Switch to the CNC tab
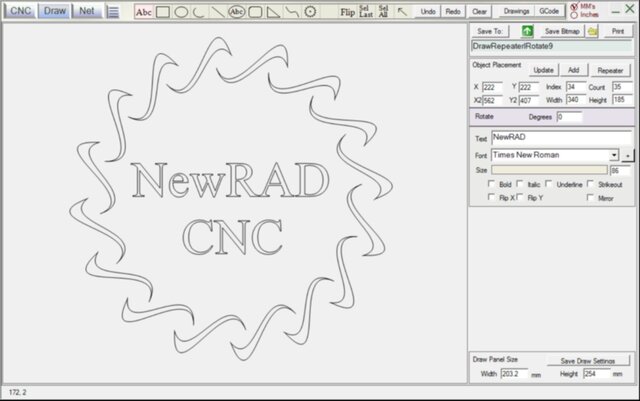The height and width of the screenshot is (401, 640). 20,11
